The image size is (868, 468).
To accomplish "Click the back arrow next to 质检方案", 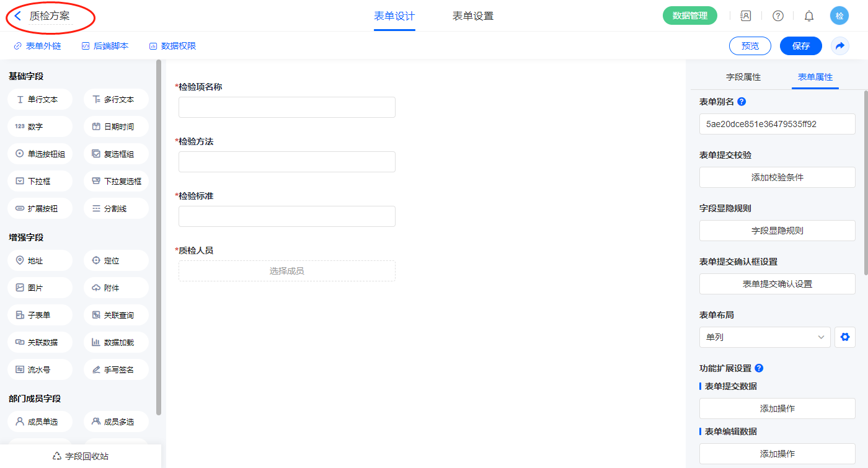I will click(x=18, y=16).
